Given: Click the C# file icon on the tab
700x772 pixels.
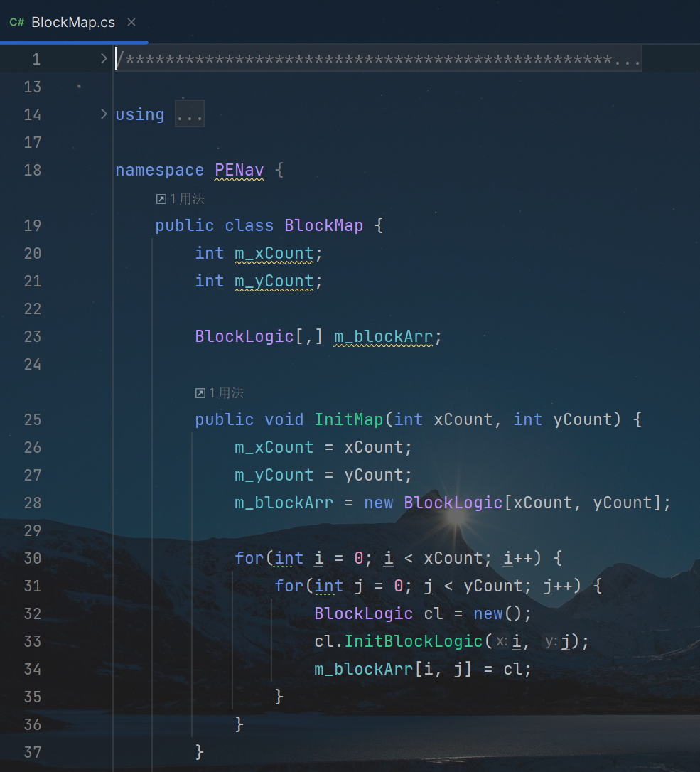Looking at the screenshot, I should [x=17, y=22].
